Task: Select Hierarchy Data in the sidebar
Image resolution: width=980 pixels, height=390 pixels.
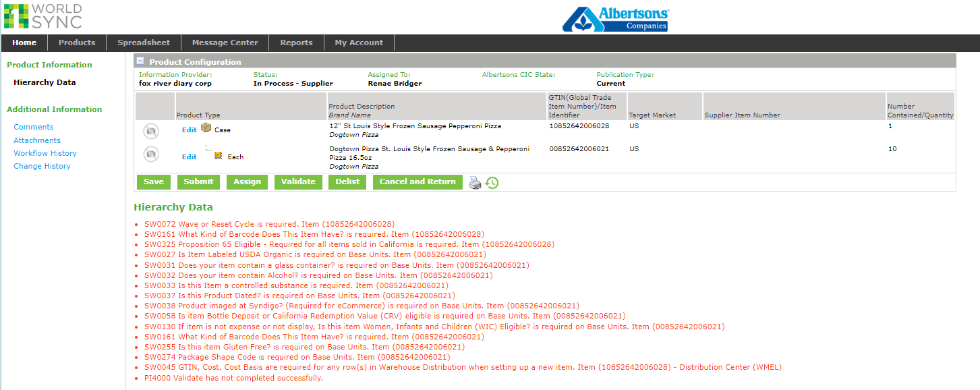Action: pyautogui.click(x=45, y=82)
